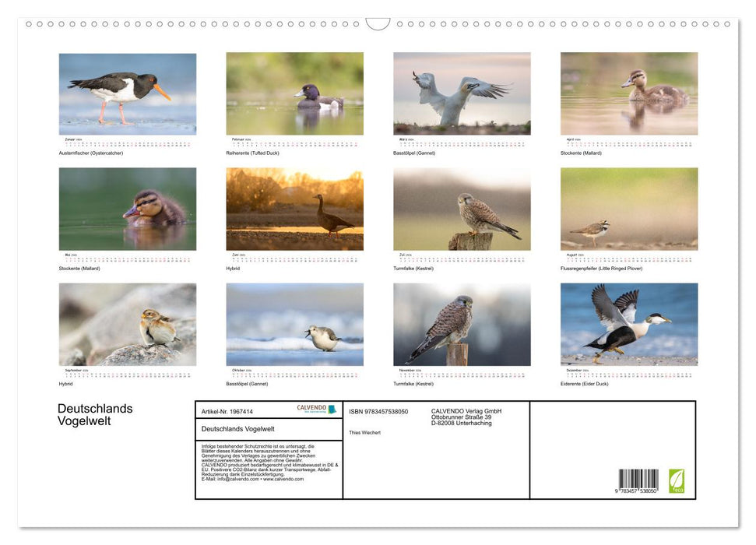This screenshot has height=545, width=756.
Task: Select the Eider Duck flapping wings photo
Action: pyautogui.click(x=629, y=324)
